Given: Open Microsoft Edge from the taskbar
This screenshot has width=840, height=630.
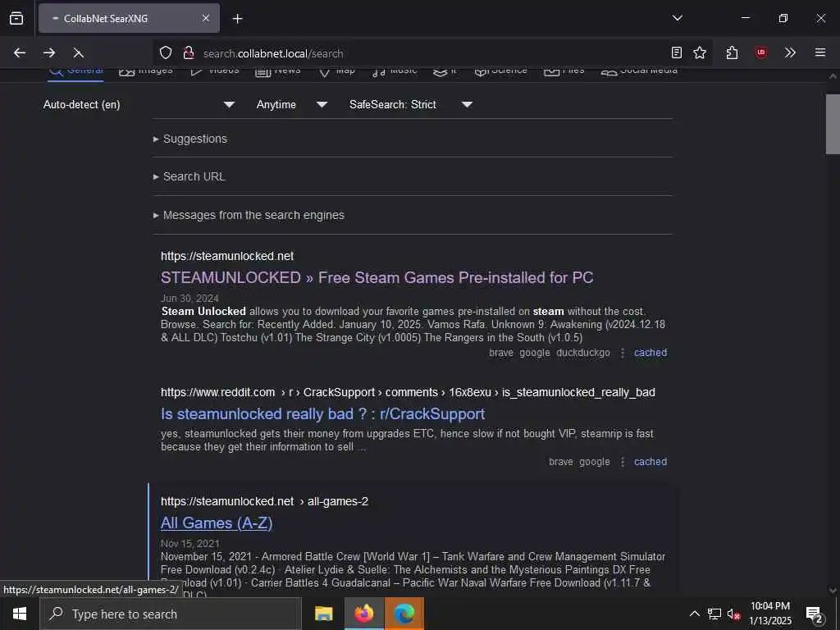Looking at the screenshot, I should (x=404, y=614).
